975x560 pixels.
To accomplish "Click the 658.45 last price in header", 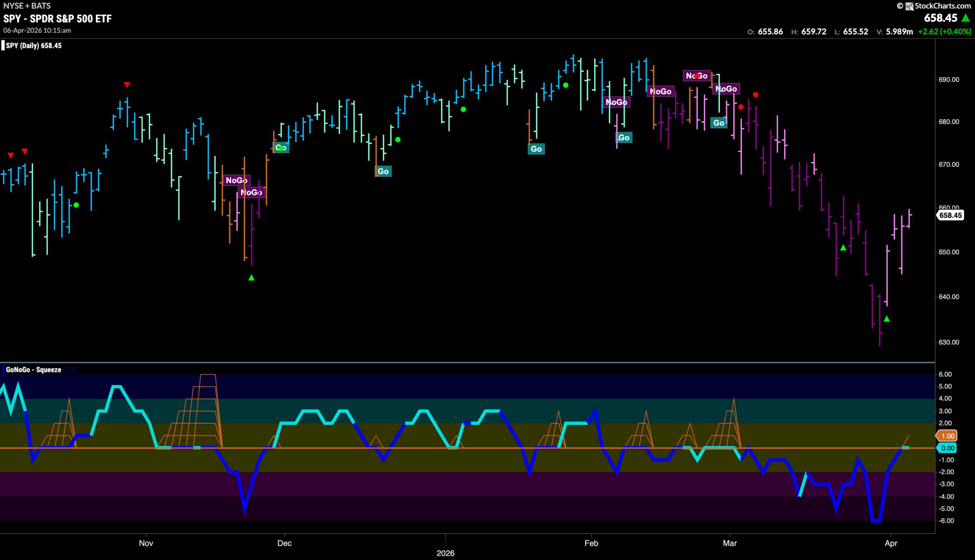I will tap(940, 18).
